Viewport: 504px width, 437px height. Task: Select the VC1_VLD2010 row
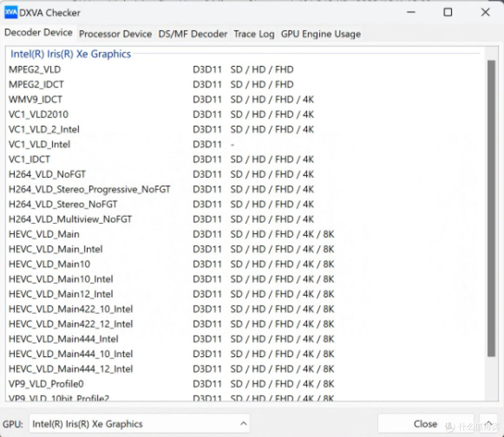(x=245, y=114)
